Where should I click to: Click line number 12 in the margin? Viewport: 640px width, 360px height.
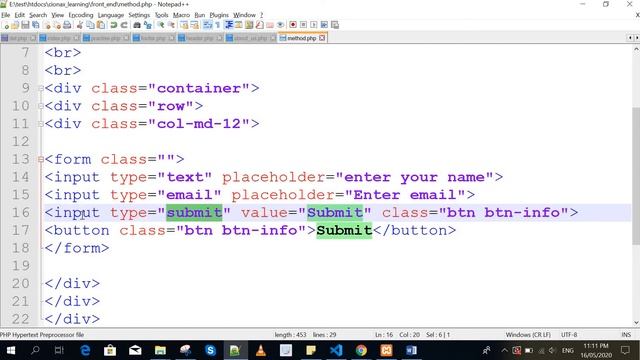click(20, 142)
